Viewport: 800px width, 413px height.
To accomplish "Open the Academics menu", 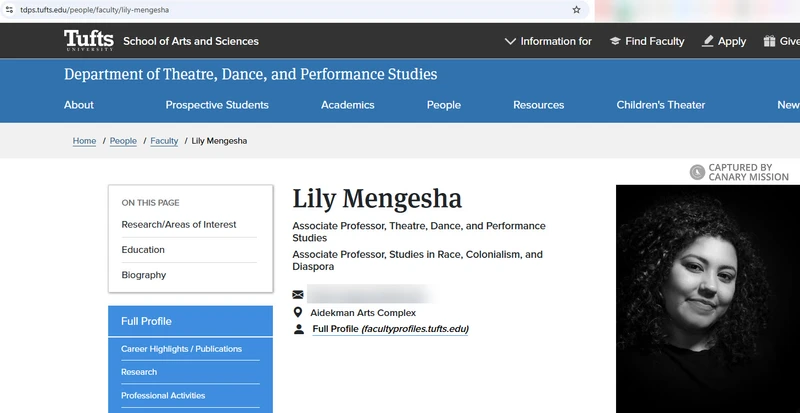I will [347, 105].
